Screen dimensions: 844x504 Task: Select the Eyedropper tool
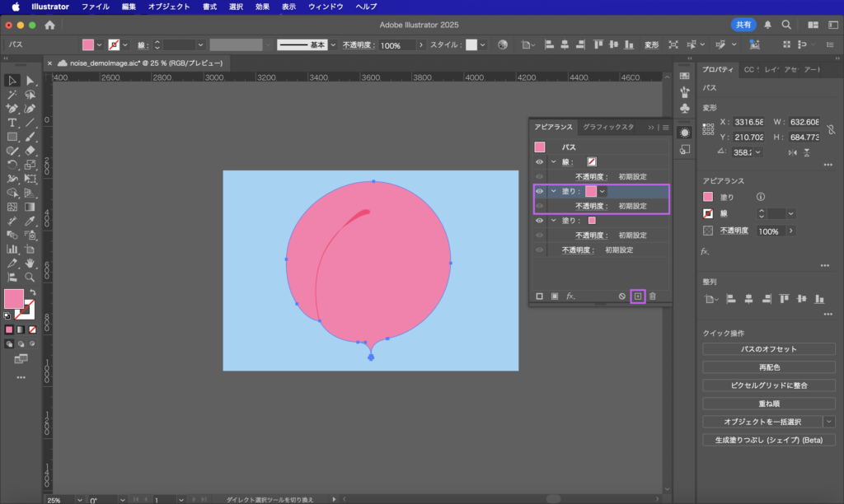click(30, 221)
